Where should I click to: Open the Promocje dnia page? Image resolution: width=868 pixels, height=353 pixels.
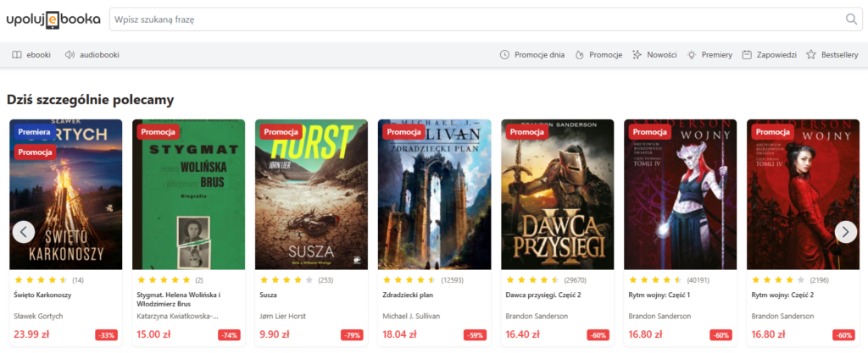tap(532, 55)
